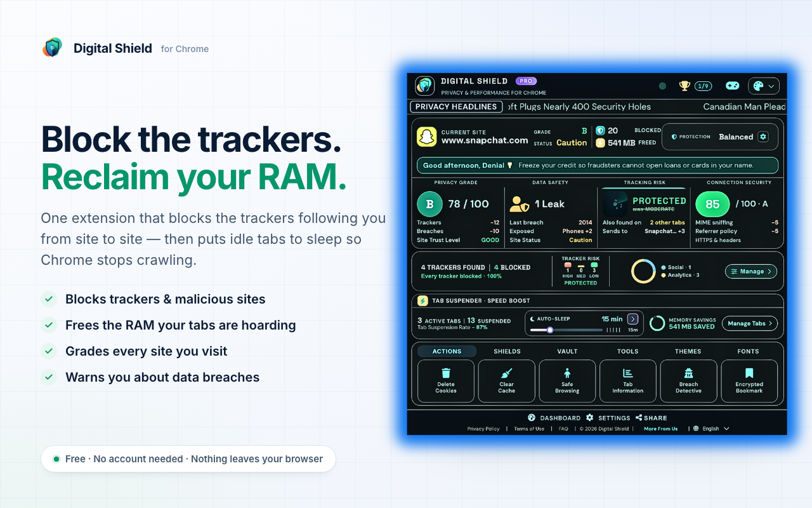
Task: Open protection settings gear beside Balanced
Action: pyautogui.click(x=763, y=137)
